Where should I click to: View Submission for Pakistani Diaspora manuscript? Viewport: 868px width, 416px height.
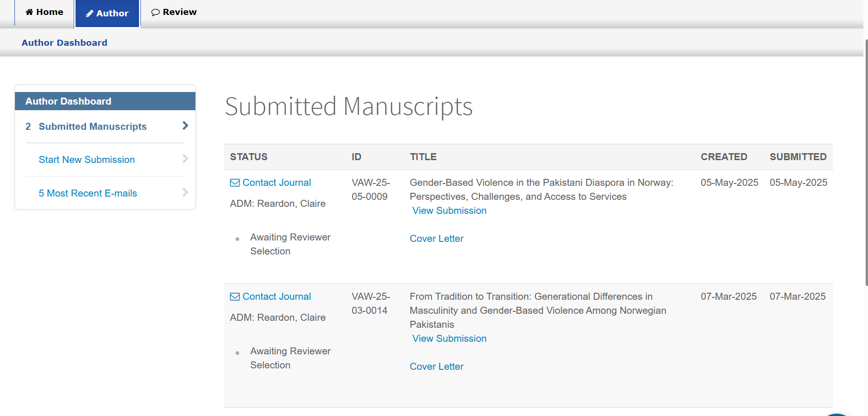point(449,211)
